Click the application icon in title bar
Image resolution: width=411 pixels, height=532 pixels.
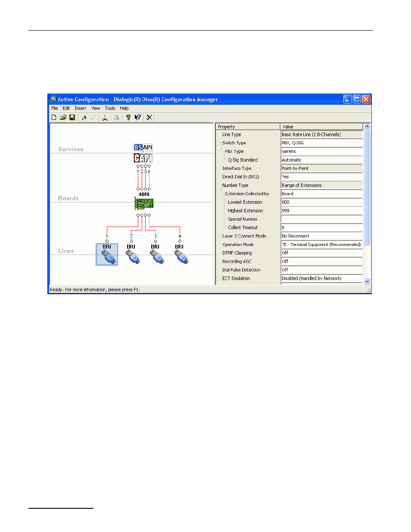[x=53, y=99]
